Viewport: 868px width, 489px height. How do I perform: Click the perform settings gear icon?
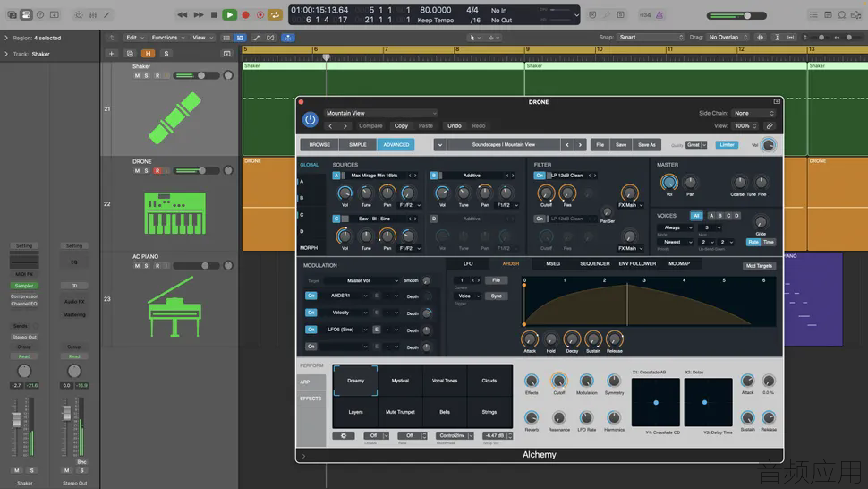344,436
